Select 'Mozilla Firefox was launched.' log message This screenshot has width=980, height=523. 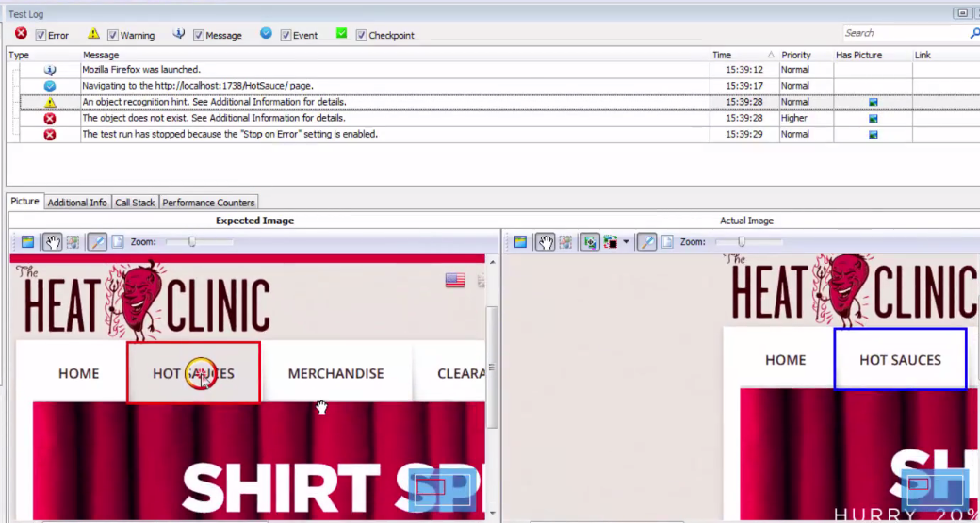click(141, 70)
